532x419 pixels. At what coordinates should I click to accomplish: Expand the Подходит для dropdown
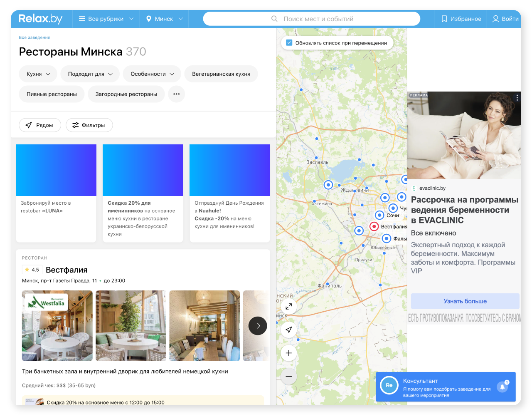tap(90, 74)
